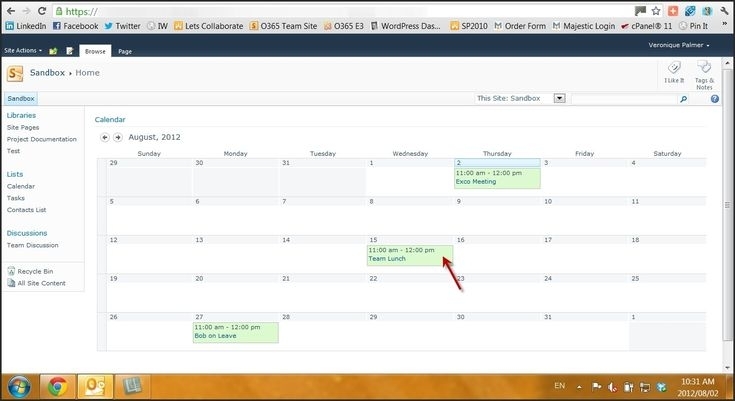This screenshot has width=735, height=401.
Task: Switch to the Page ribbon tab
Action: (125, 51)
